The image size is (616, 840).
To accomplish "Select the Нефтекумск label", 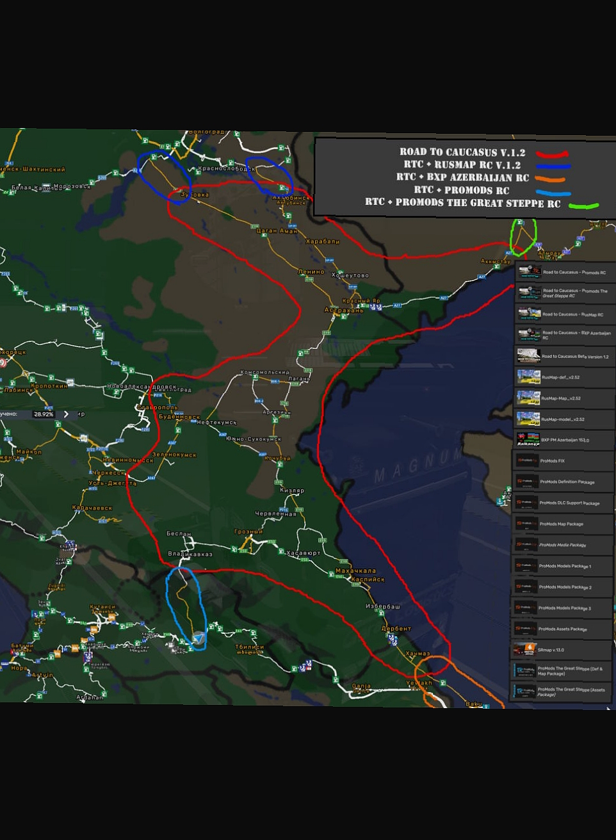I will 216,423.
